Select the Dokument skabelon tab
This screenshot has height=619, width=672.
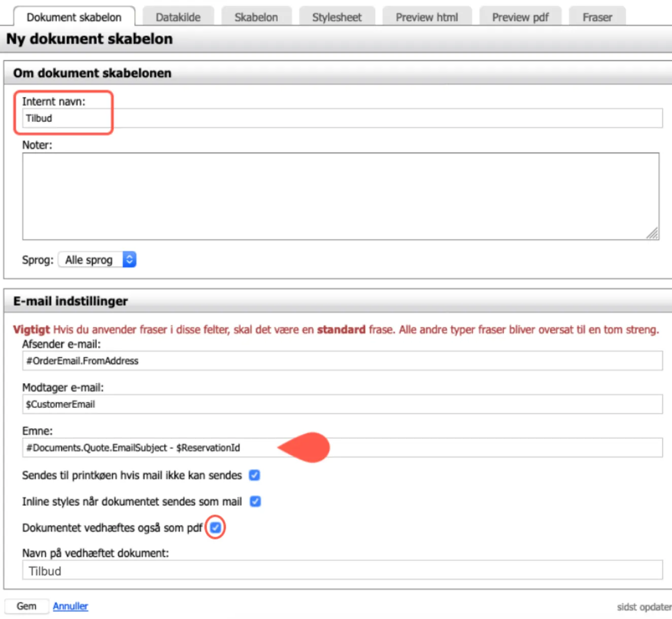click(74, 17)
